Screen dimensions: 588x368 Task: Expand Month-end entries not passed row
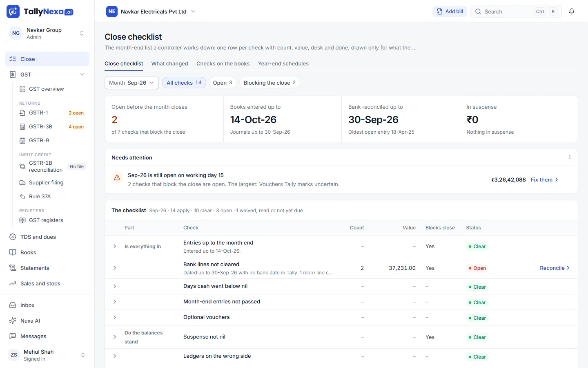pyautogui.click(x=115, y=302)
